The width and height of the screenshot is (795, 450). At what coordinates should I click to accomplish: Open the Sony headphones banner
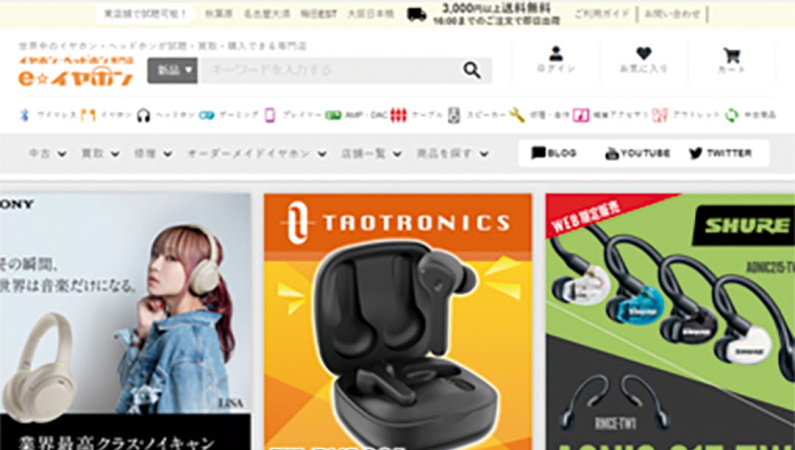(x=125, y=321)
